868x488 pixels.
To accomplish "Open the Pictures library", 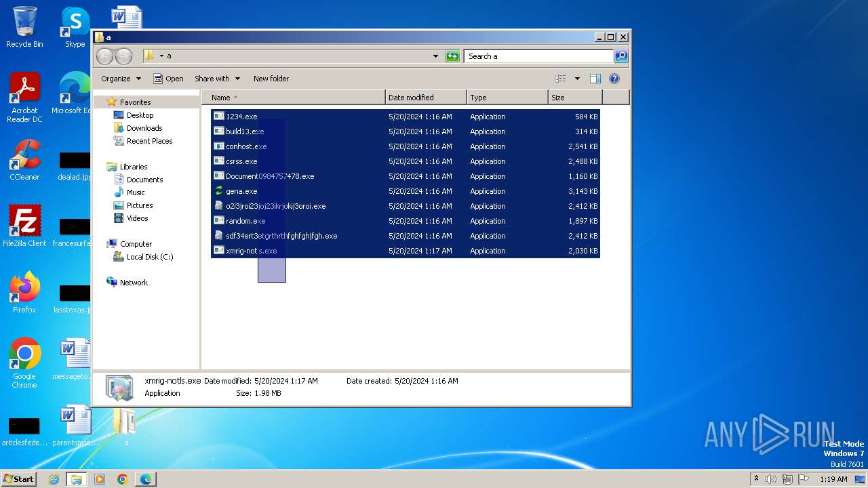I will pos(133,205).
